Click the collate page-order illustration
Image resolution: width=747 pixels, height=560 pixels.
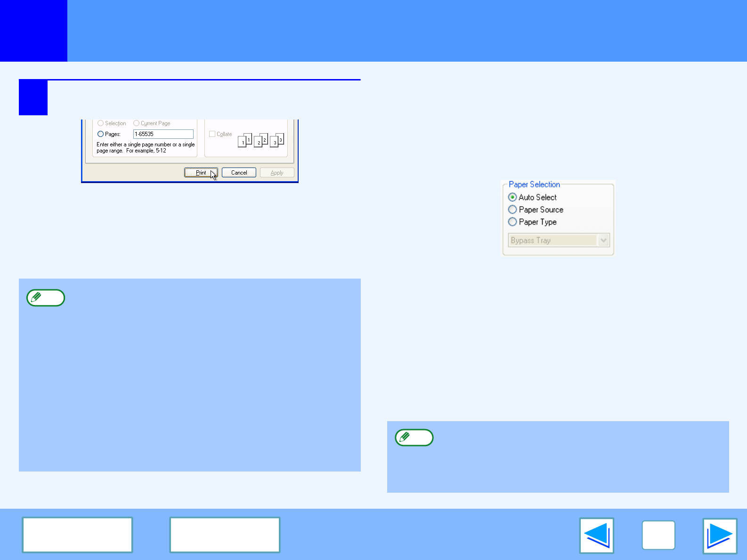point(260,140)
